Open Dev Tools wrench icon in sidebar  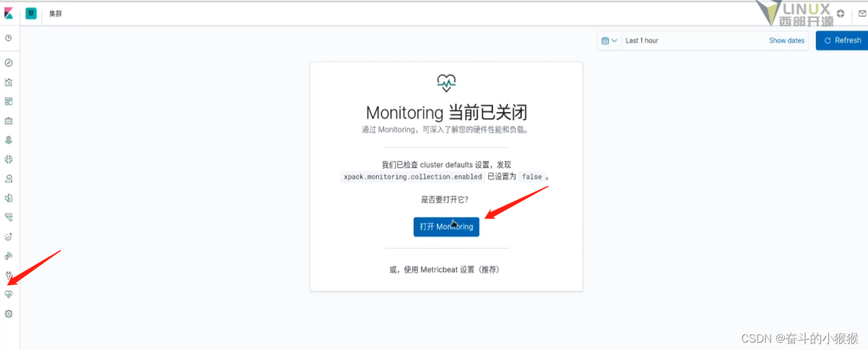coord(9,275)
